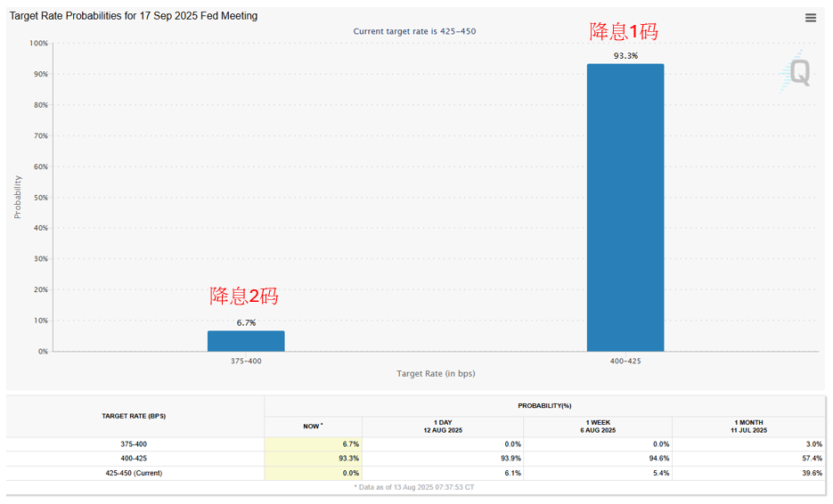Click the 425-450 (Current) table row label
833x504 pixels.
click(134, 473)
